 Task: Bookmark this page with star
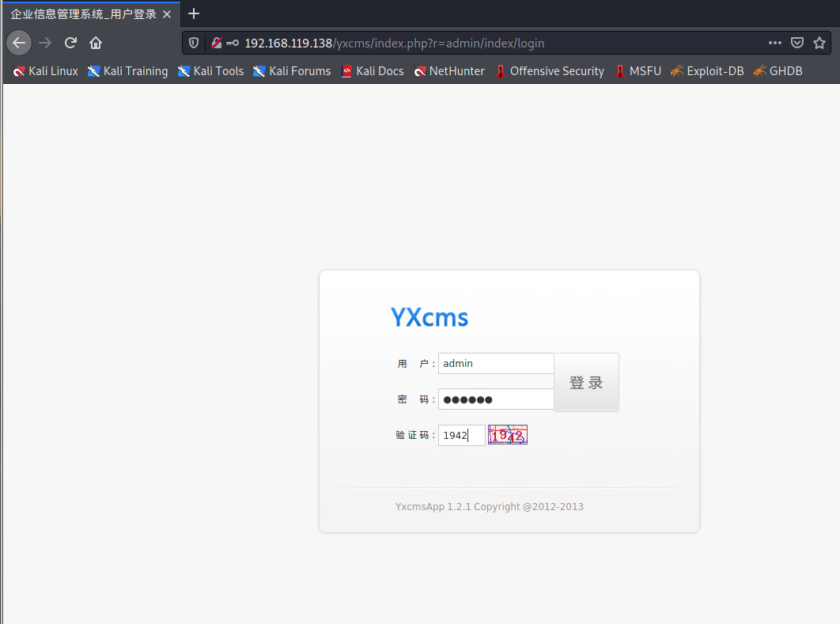click(x=819, y=43)
